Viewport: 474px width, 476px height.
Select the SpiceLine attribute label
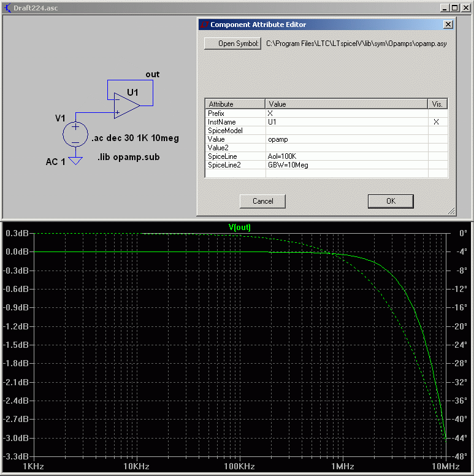point(222,156)
